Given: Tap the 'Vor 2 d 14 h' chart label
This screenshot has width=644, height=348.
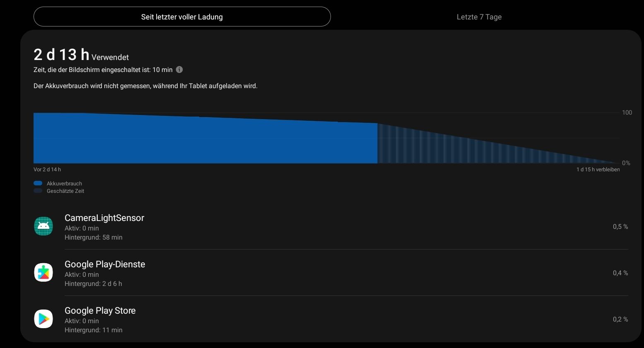Looking at the screenshot, I should pos(47,170).
